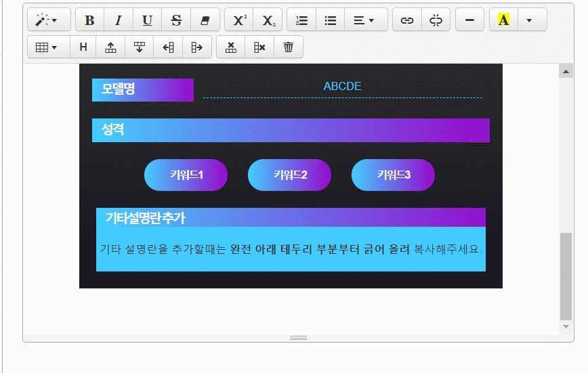The image size is (588, 373).
Task: Apply superscript formatting
Action: pyautogui.click(x=239, y=20)
